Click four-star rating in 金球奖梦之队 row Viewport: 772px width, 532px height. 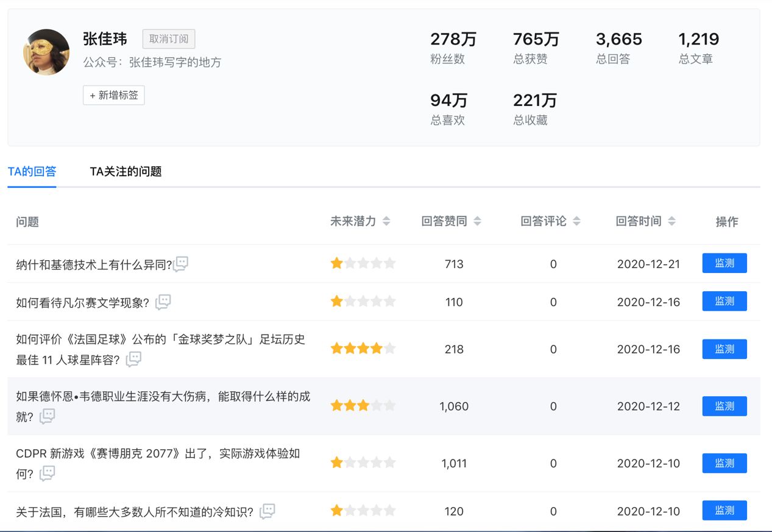363,349
